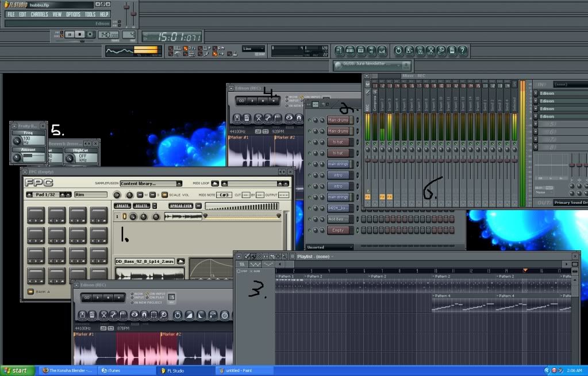The height and width of the screenshot is (376, 588).
Task: Open the FPC Content library dropdown
Action: click(151, 184)
